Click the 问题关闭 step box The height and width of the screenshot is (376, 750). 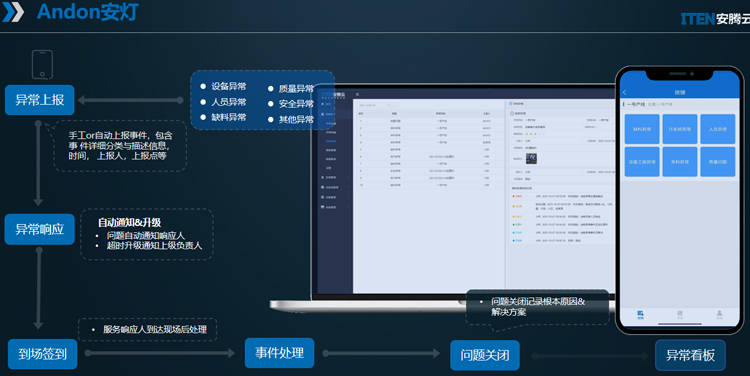click(485, 355)
